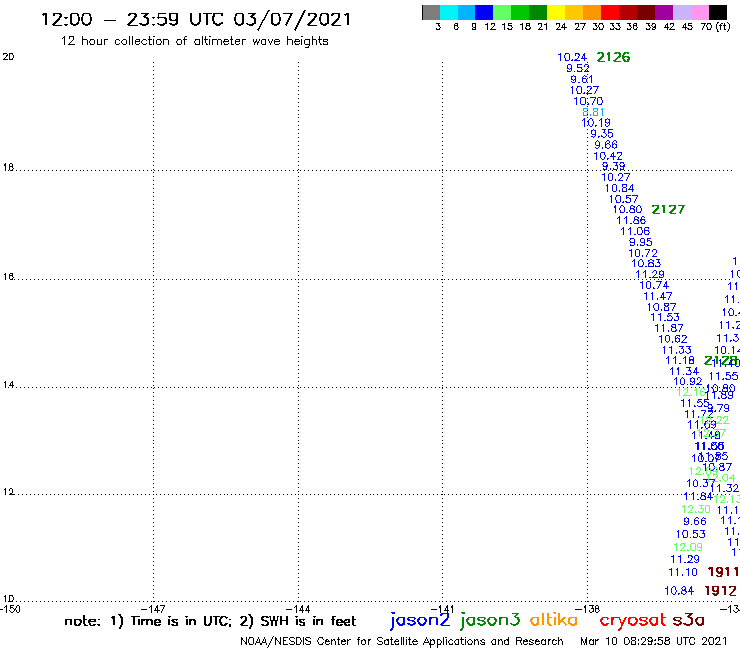
Task: Click the wave height value 9.61
Action: click(581, 79)
